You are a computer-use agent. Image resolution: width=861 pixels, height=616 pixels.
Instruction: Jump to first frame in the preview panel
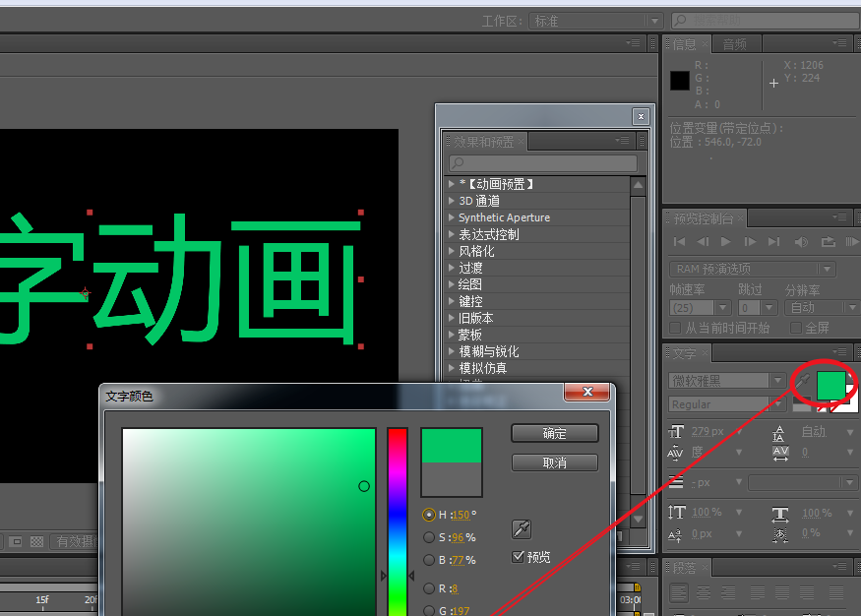(x=679, y=241)
